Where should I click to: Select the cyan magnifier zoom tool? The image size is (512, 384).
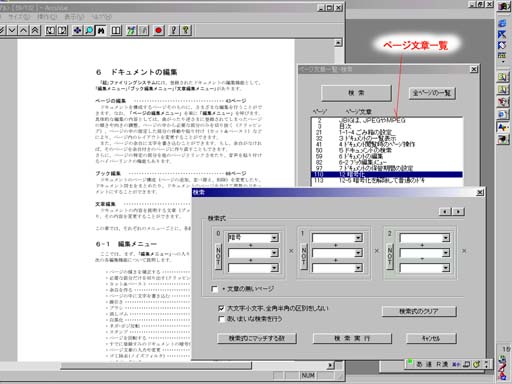click(89, 31)
